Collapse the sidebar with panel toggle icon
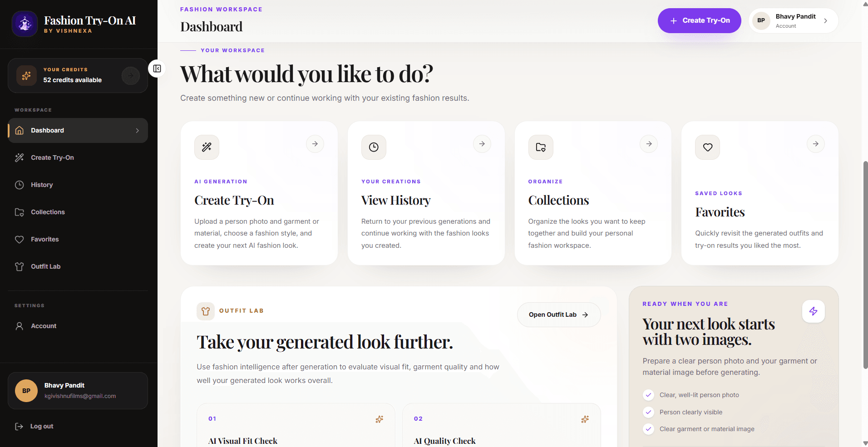Image resolution: width=868 pixels, height=447 pixels. coord(157,69)
